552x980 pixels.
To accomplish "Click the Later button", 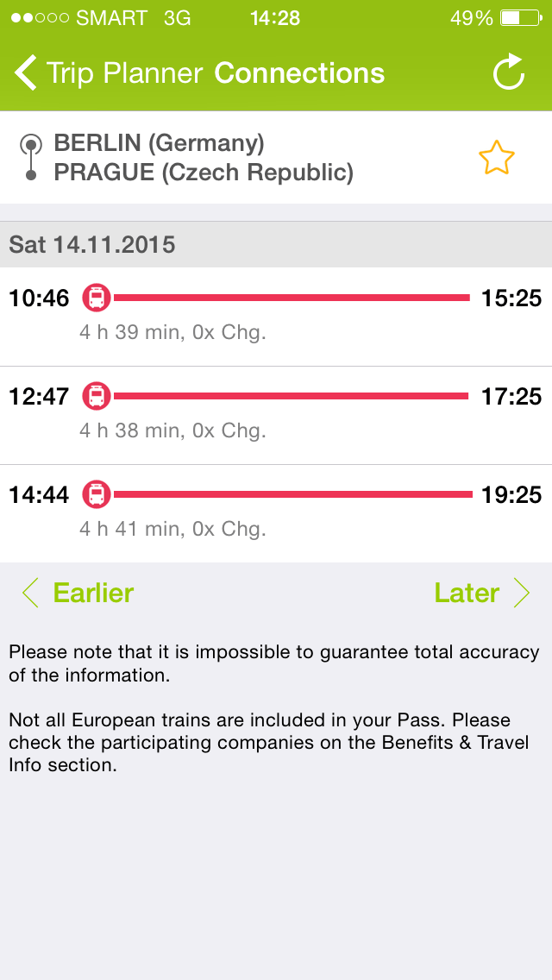I will click(466, 593).
